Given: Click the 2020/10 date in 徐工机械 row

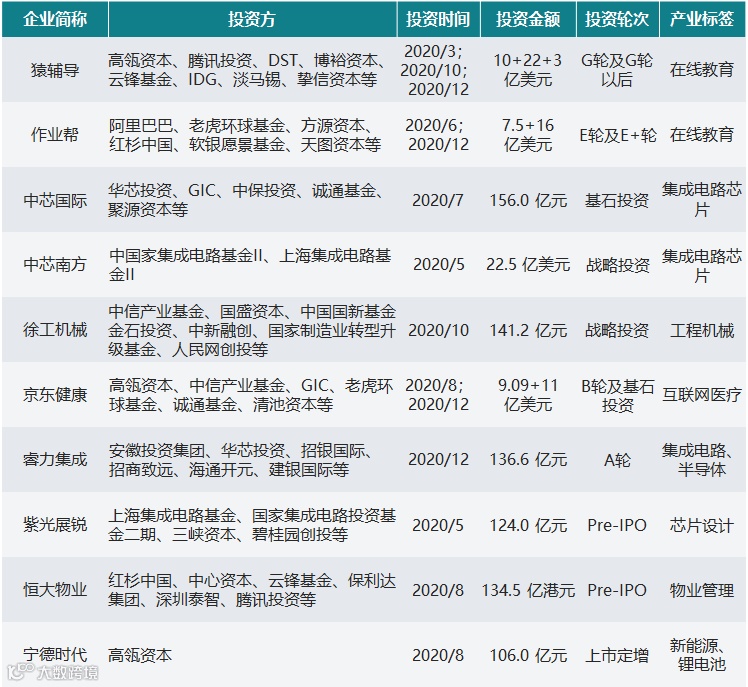Looking at the screenshot, I should tap(438, 330).
